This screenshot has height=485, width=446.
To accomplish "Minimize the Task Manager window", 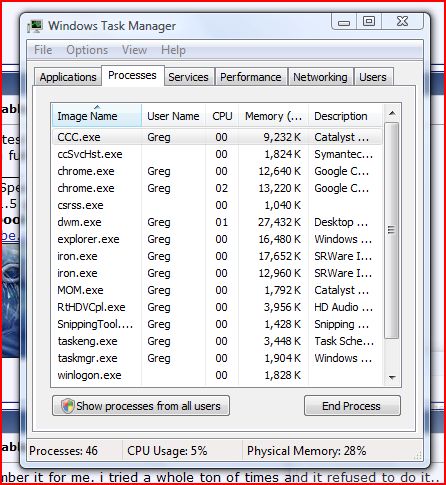I will tap(344, 22).
